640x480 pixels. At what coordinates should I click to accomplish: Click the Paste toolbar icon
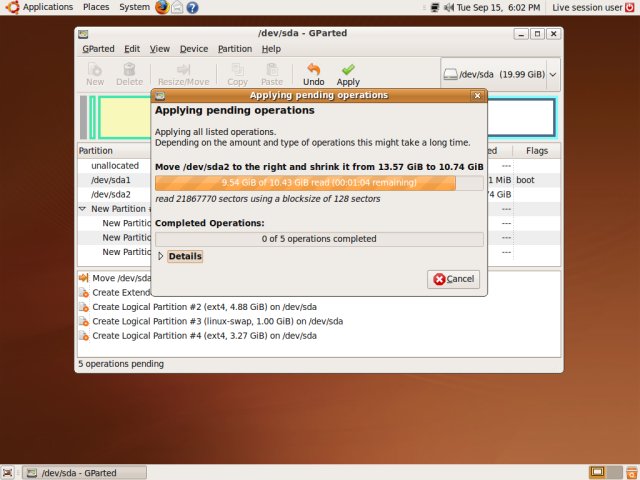coord(272,69)
